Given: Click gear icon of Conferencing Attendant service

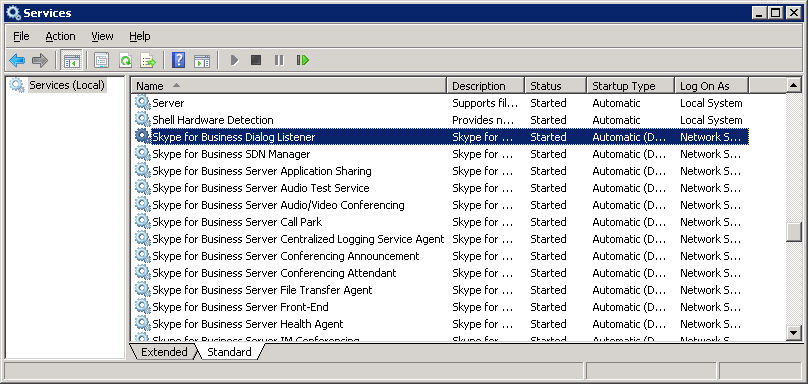Looking at the screenshot, I should (143, 273).
